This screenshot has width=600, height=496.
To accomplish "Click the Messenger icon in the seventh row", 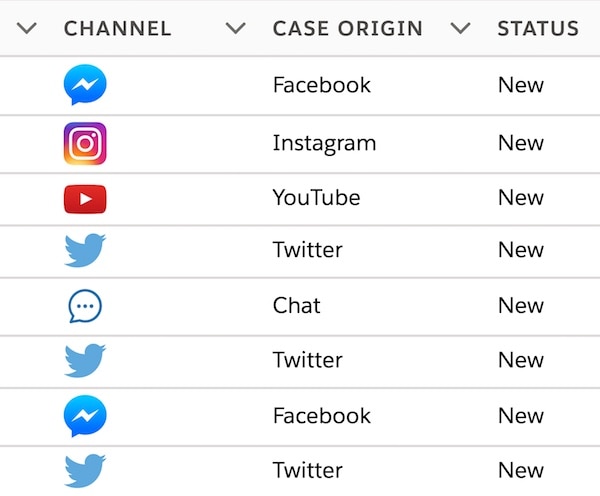I will pos(85,416).
